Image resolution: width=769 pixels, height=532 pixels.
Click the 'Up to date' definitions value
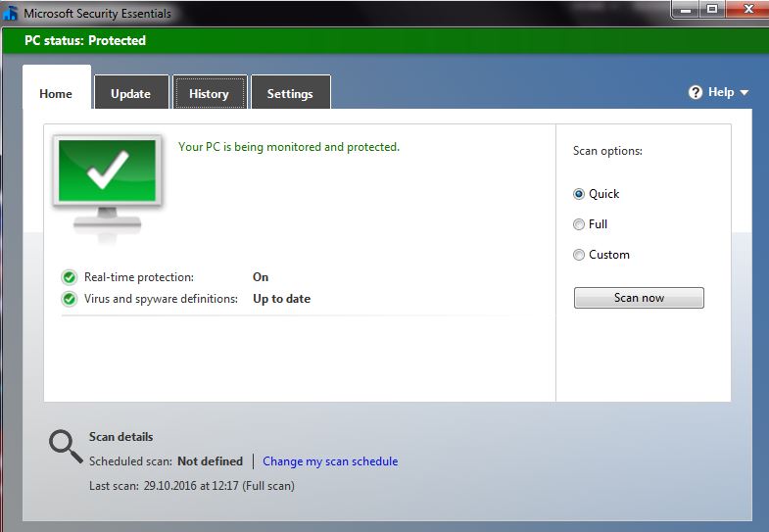click(x=281, y=299)
